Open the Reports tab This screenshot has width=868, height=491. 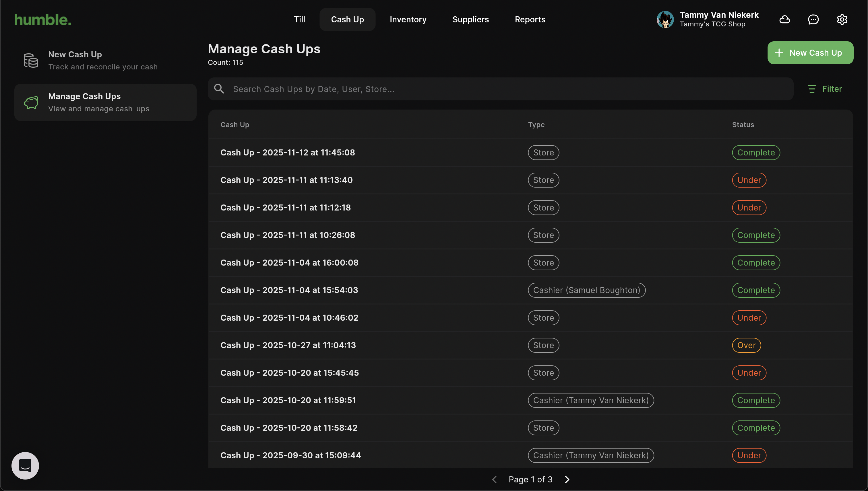530,20
